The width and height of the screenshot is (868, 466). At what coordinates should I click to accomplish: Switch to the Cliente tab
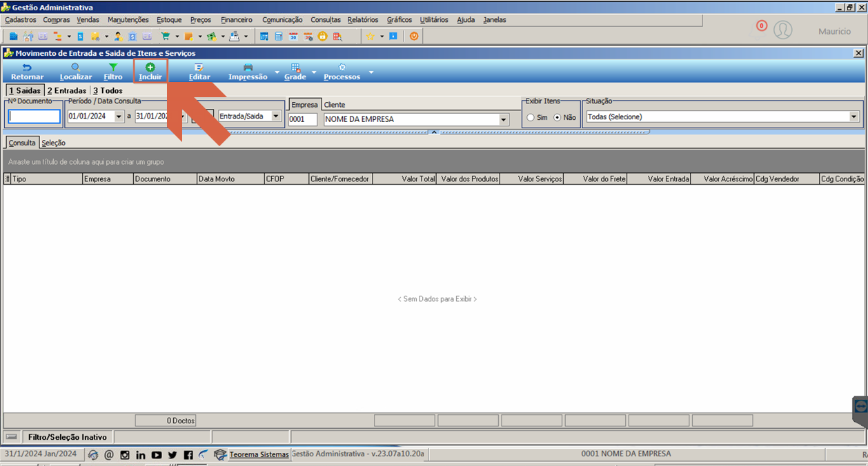pos(335,105)
